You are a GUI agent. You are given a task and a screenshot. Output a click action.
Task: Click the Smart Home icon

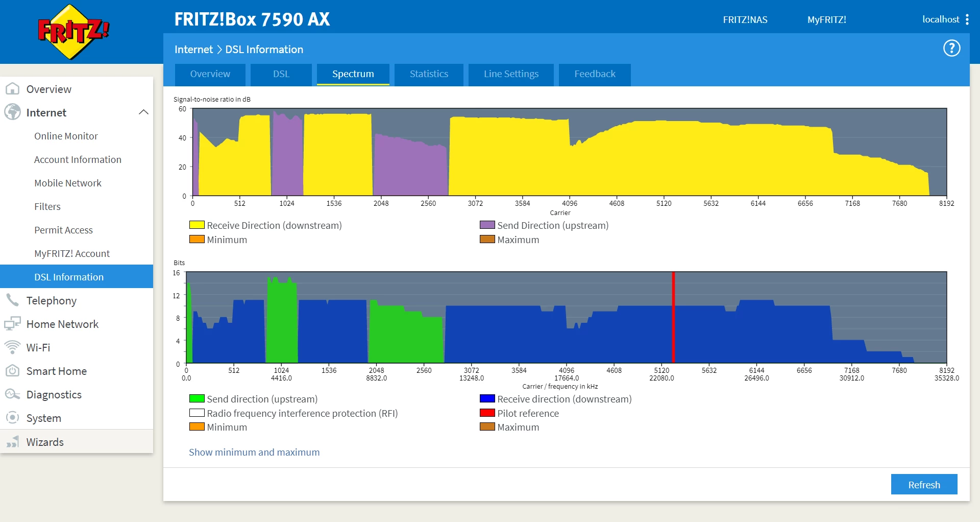12,371
